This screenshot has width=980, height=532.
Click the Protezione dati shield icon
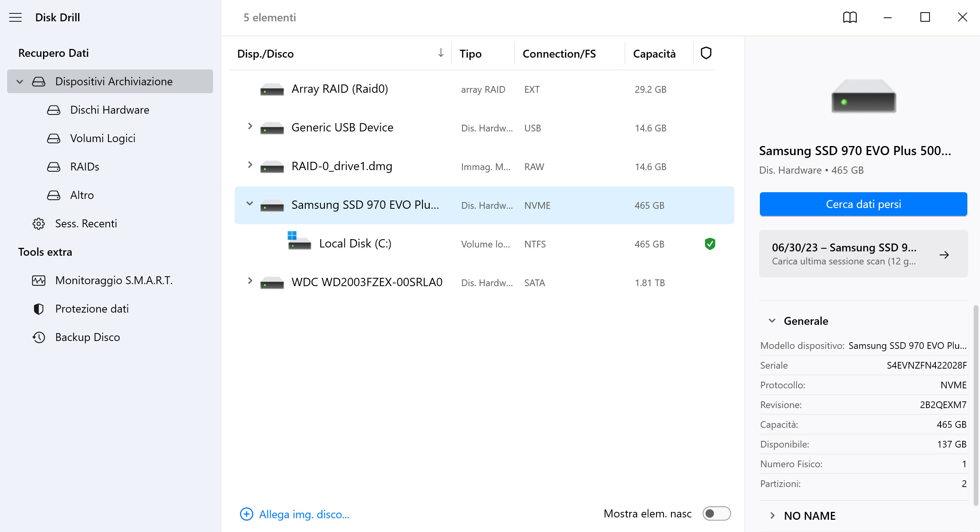click(x=39, y=309)
